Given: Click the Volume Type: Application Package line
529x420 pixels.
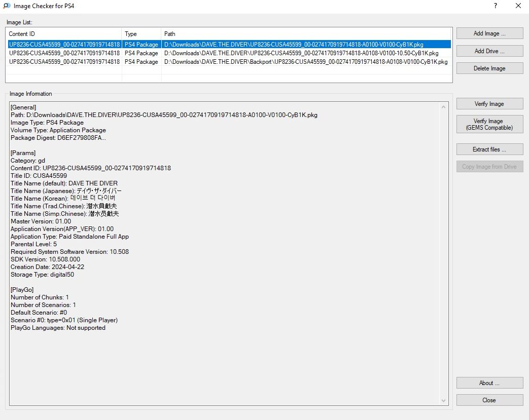Looking at the screenshot, I should coord(58,130).
